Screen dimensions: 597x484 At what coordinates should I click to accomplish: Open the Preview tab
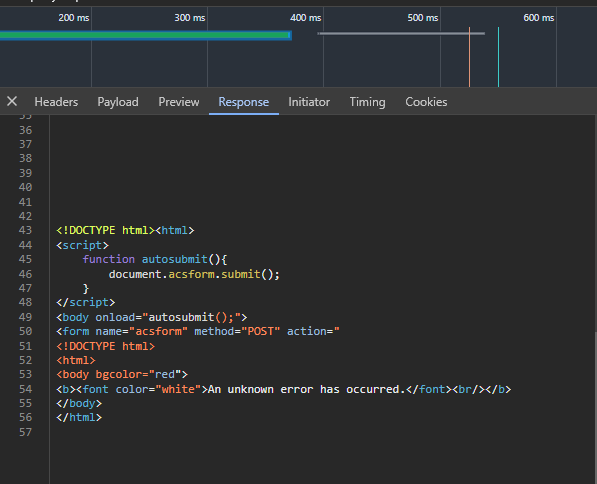[x=179, y=102]
